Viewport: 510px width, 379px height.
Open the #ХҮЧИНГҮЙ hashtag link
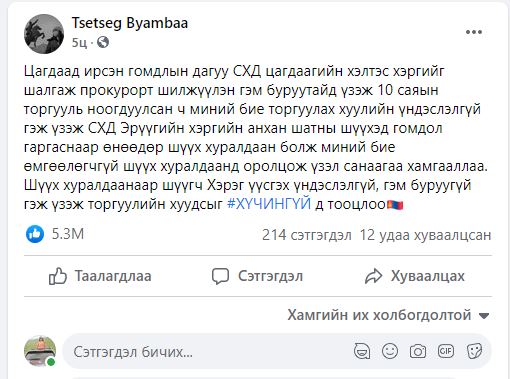pyautogui.click(x=269, y=204)
